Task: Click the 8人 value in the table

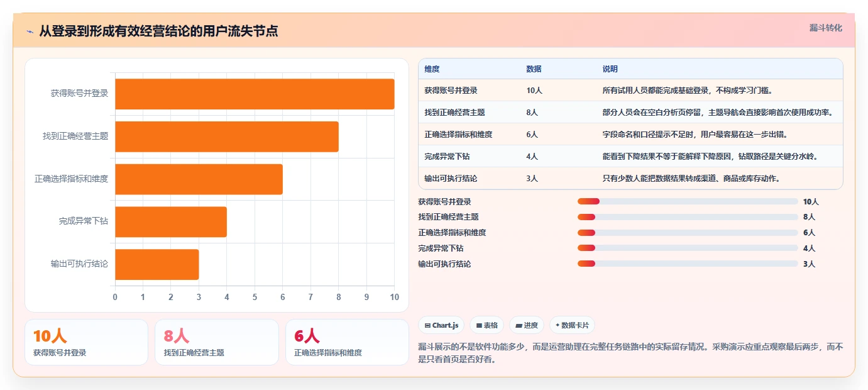Action: click(532, 113)
